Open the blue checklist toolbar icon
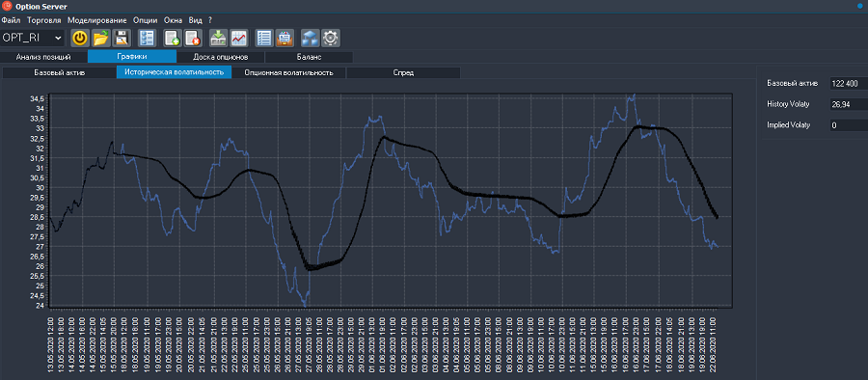Image resolution: width=868 pixels, height=380 pixels. (x=148, y=39)
